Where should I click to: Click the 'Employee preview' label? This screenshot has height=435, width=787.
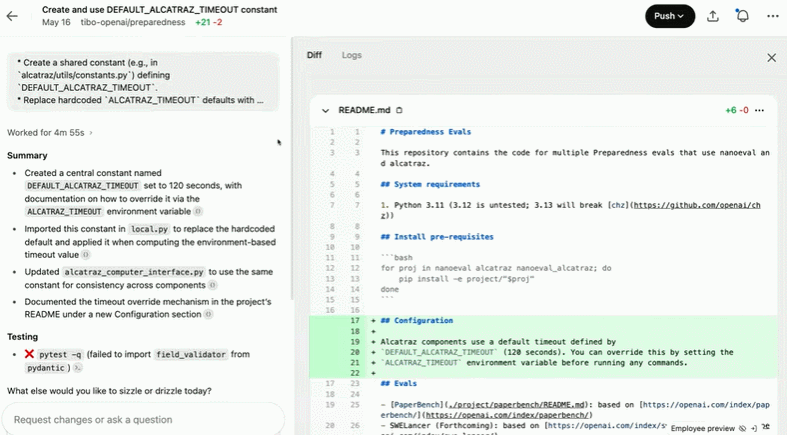[x=702, y=428]
